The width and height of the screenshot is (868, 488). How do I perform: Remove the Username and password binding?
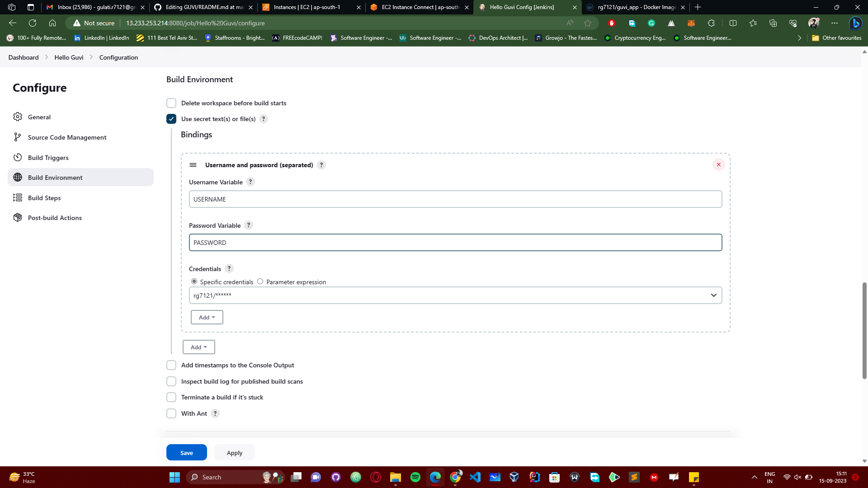click(x=718, y=164)
